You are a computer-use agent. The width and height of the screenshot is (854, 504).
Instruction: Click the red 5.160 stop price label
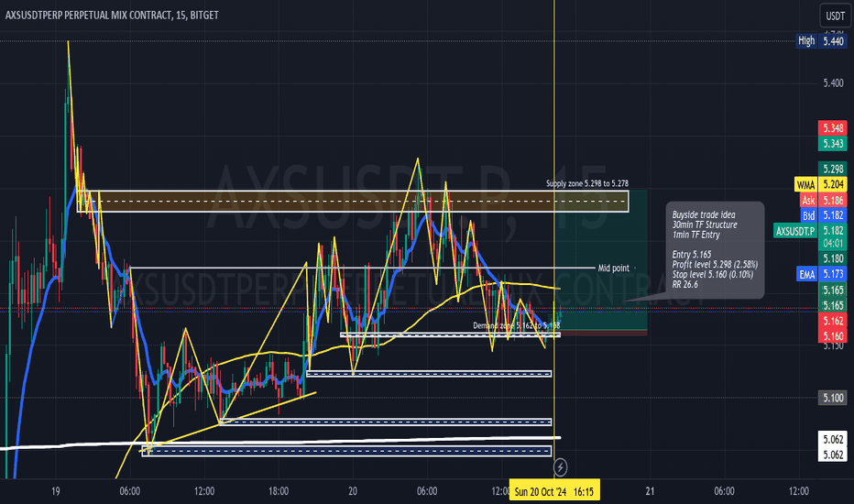point(833,336)
